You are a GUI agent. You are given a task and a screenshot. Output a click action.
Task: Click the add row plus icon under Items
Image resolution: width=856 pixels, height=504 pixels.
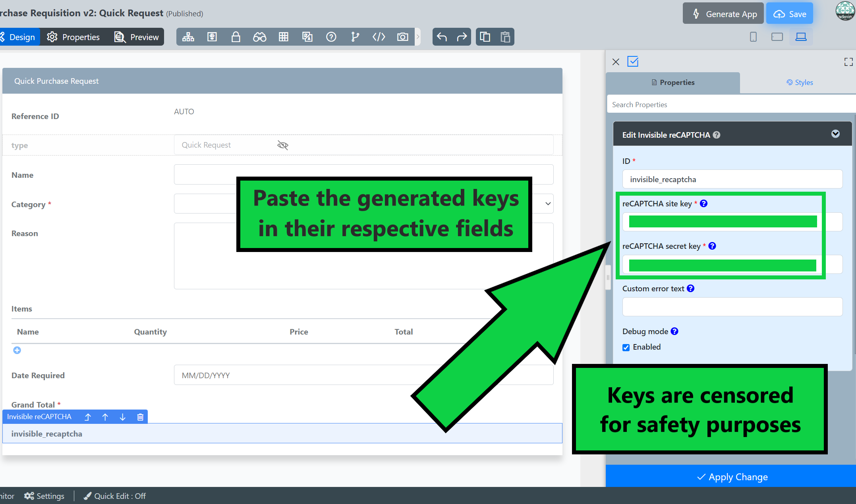point(17,350)
